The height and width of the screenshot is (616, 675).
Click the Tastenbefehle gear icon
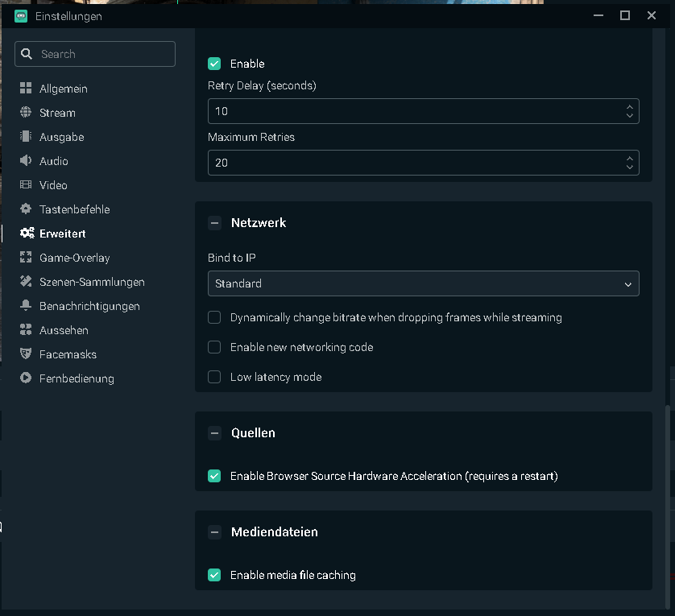coord(26,209)
